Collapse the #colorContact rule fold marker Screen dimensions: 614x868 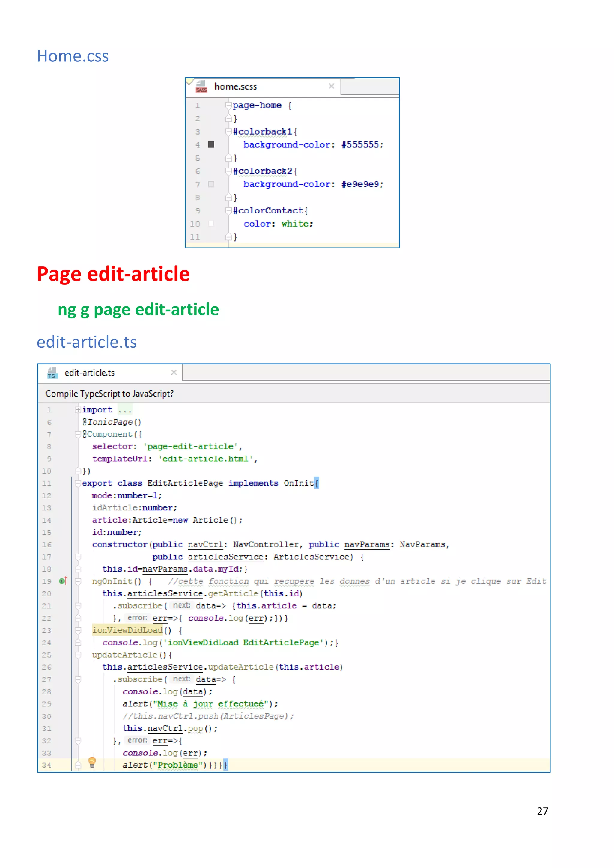pos(228,211)
